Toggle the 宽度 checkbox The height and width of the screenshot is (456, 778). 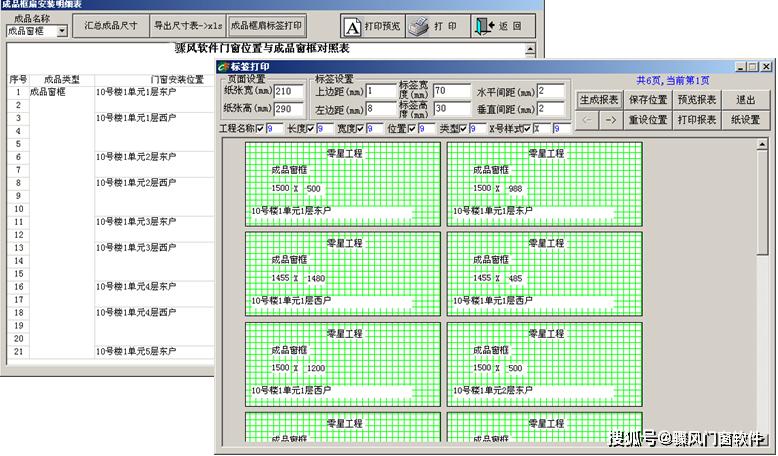(x=361, y=129)
